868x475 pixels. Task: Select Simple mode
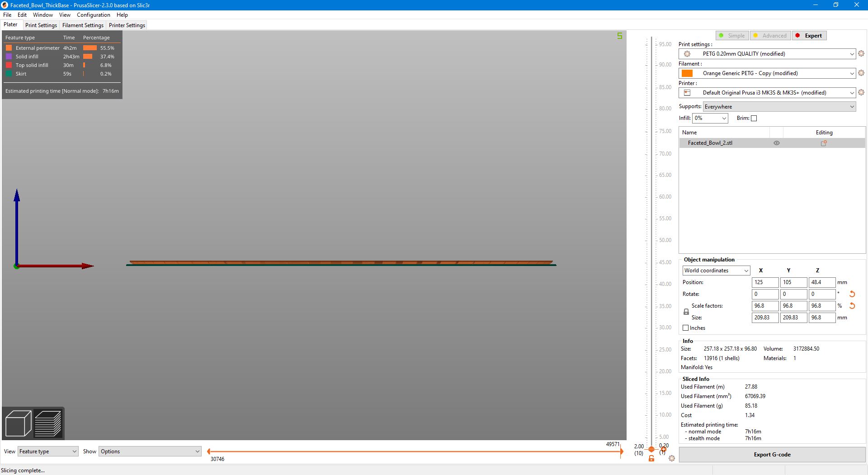(732, 36)
